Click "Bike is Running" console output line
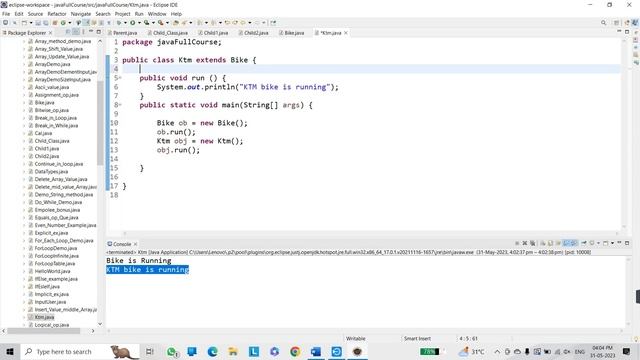The width and height of the screenshot is (640, 360). tap(139, 260)
